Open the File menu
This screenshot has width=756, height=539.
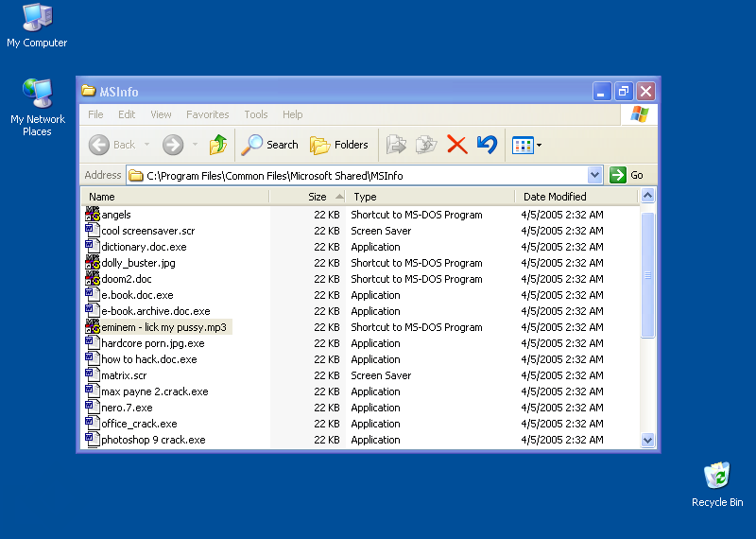point(95,114)
